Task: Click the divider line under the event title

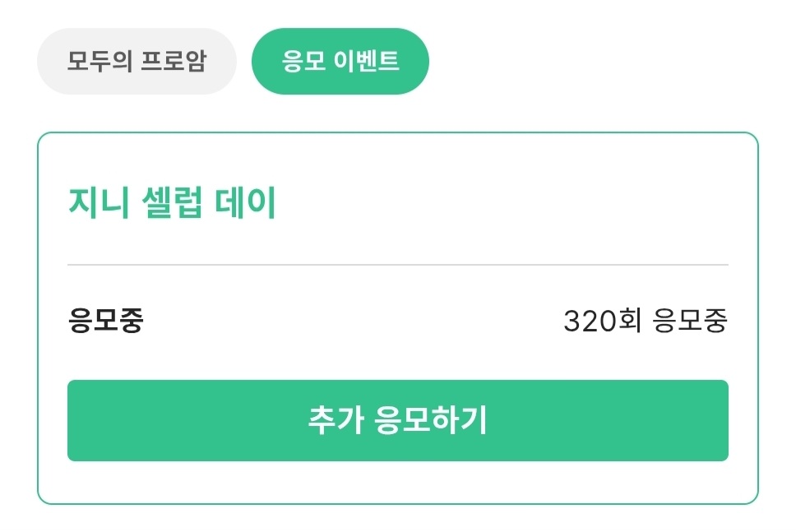Action: pos(397,265)
